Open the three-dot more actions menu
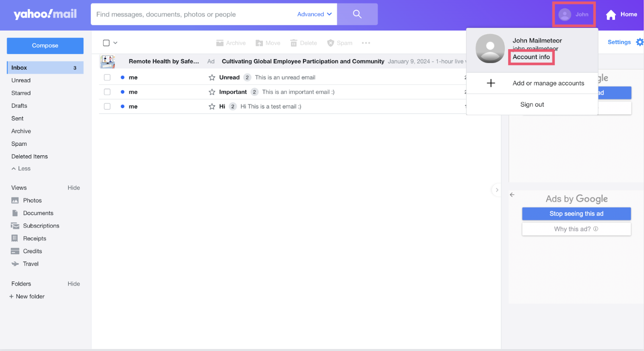Image resolution: width=644 pixels, height=351 pixels. [366, 43]
